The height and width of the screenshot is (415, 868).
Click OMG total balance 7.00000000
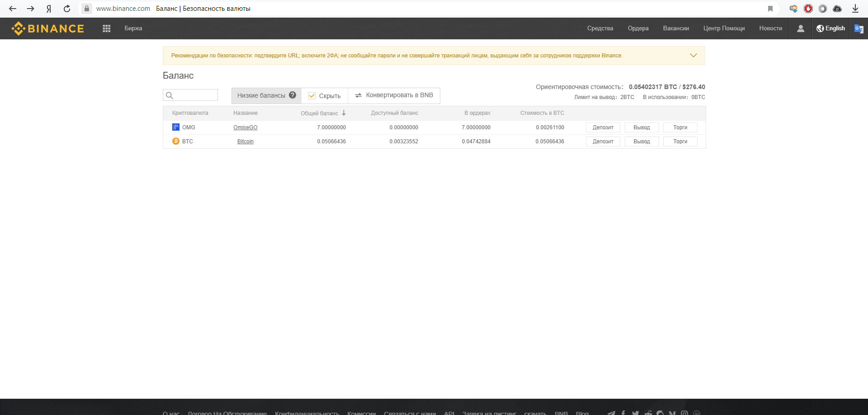coord(331,127)
